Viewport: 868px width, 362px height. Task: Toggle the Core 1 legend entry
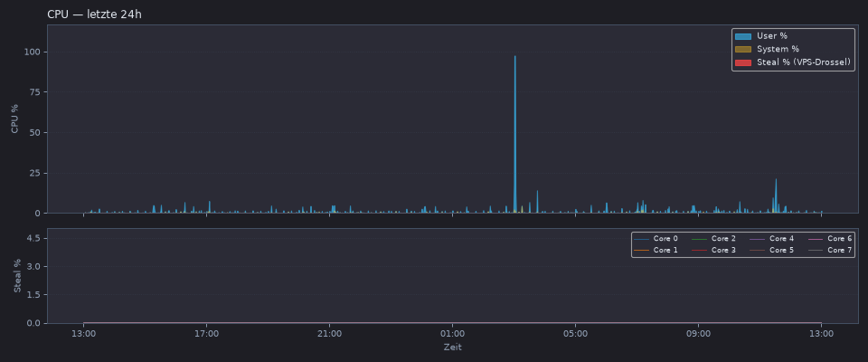pyautogui.click(x=656, y=250)
